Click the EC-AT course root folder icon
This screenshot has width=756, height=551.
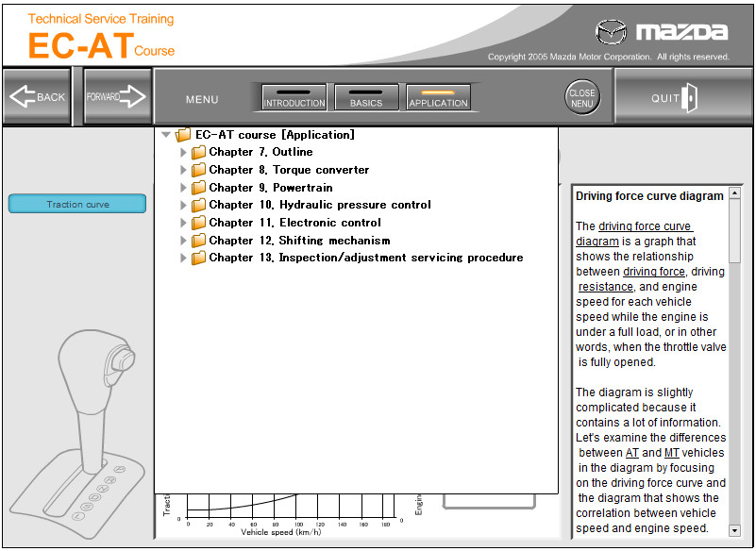183,135
